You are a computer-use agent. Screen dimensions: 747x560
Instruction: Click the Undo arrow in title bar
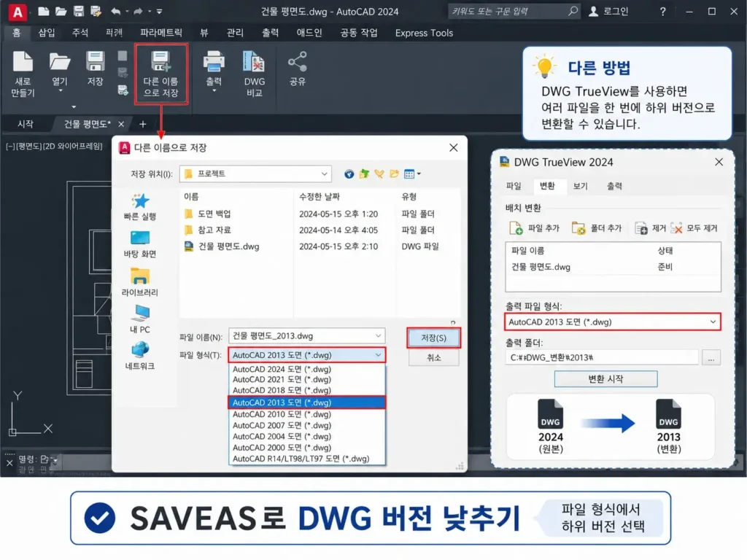[x=115, y=11]
